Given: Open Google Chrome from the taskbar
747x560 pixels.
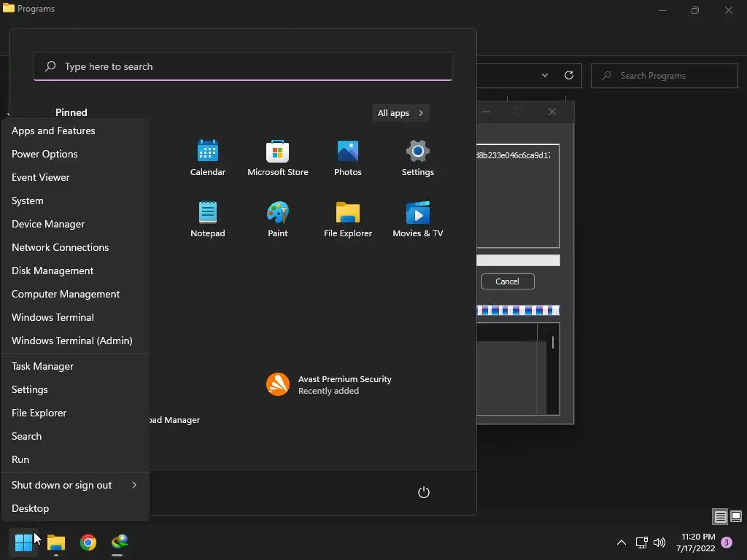Looking at the screenshot, I should pyautogui.click(x=88, y=542).
